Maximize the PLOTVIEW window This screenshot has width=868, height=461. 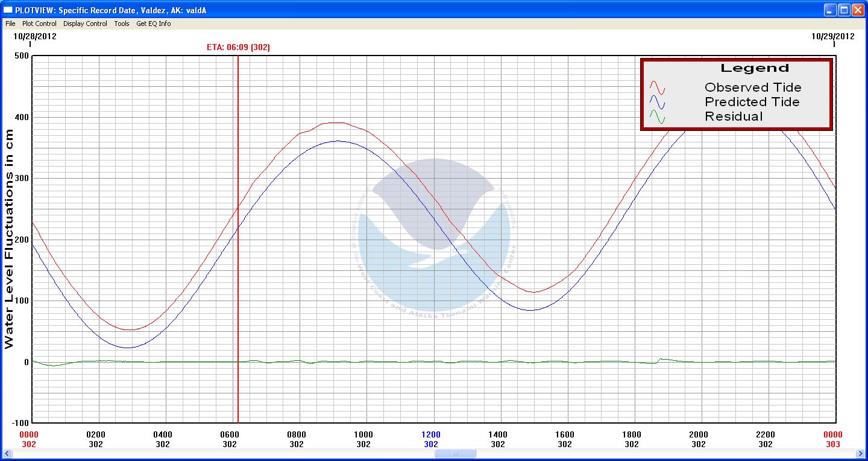pyautogui.click(x=844, y=10)
